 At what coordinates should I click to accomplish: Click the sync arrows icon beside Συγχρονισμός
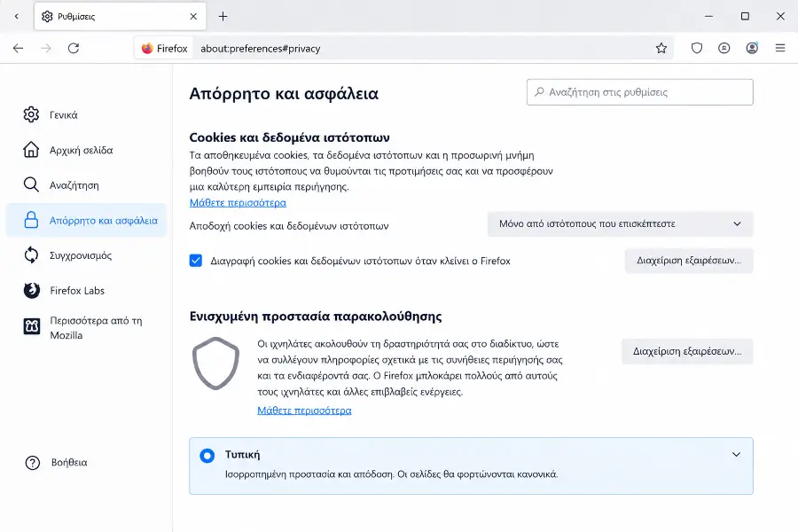coord(31,255)
